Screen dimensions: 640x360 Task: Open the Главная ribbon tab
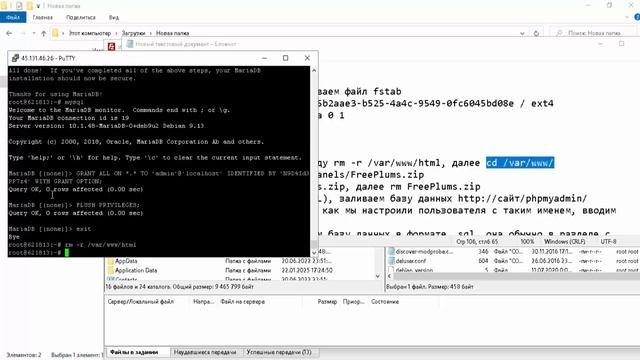pos(43,18)
